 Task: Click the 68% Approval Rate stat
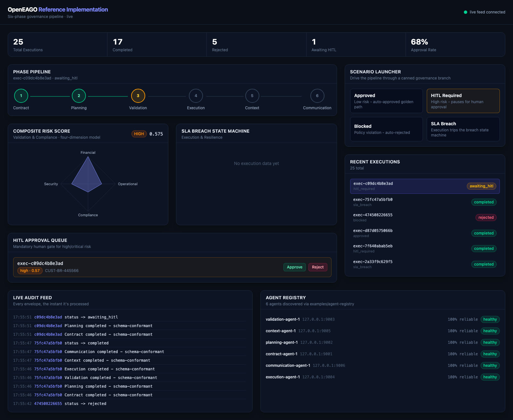tap(455, 45)
